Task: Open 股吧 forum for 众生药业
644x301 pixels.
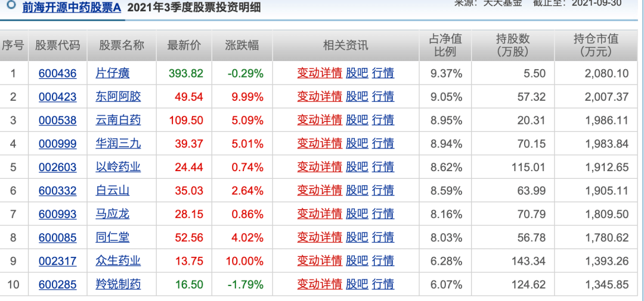Action: click(357, 260)
